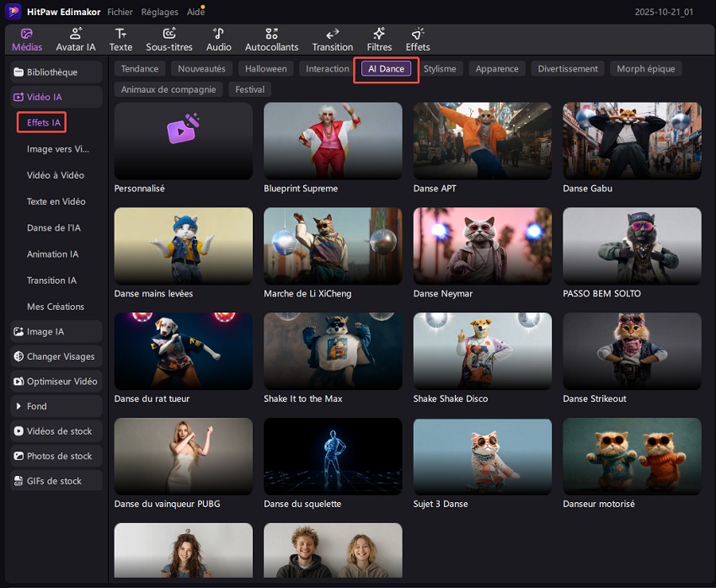Open the Réglages menu
Image resolution: width=716 pixels, height=588 pixels.
(x=159, y=13)
